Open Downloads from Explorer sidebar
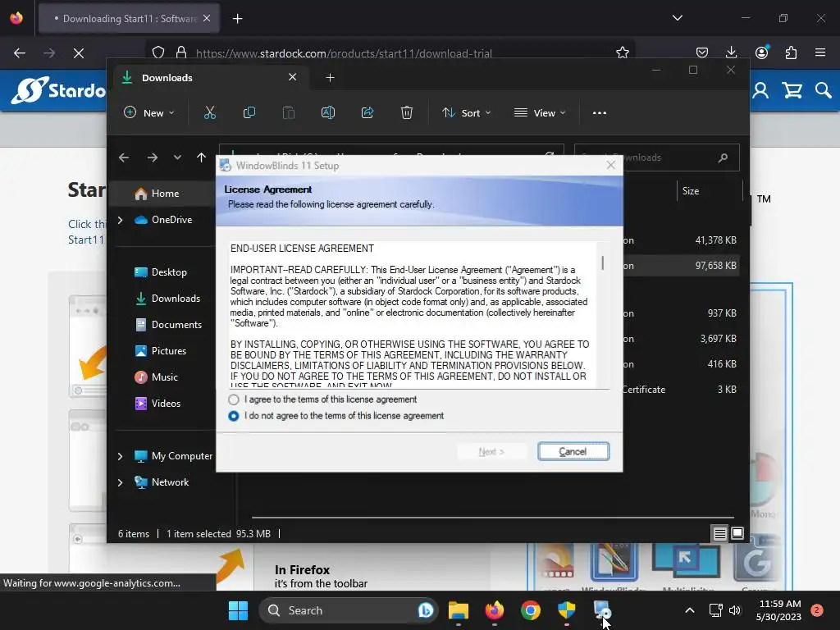Screen dimensions: 840x630 tap(167, 299)
